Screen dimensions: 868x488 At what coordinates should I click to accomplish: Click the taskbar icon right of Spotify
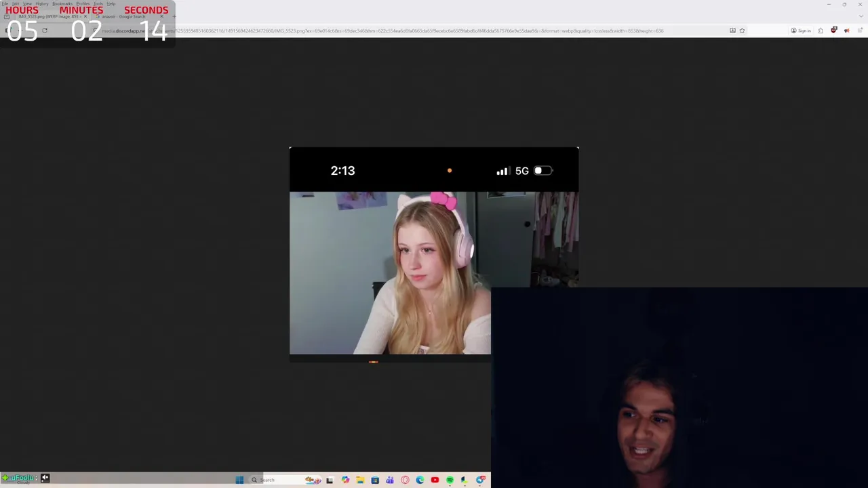point(464,480)
